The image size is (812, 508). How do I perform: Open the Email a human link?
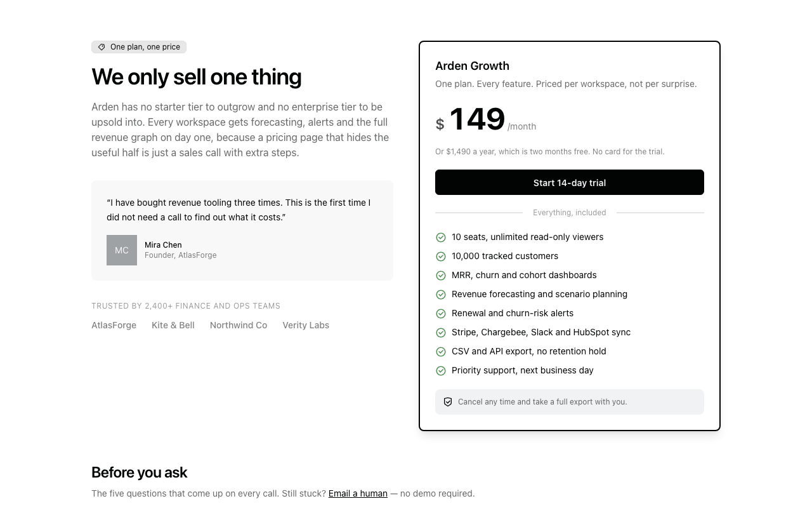coord(358,493)
